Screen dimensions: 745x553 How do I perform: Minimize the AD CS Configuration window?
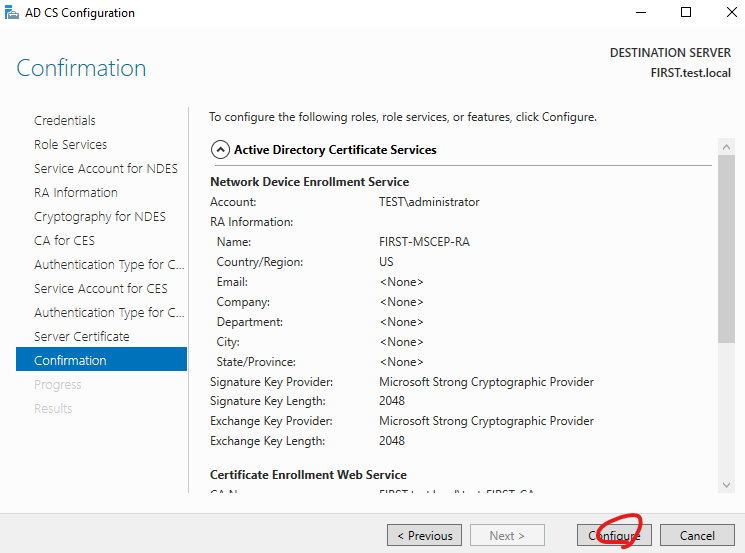click(x=641, y=12)
